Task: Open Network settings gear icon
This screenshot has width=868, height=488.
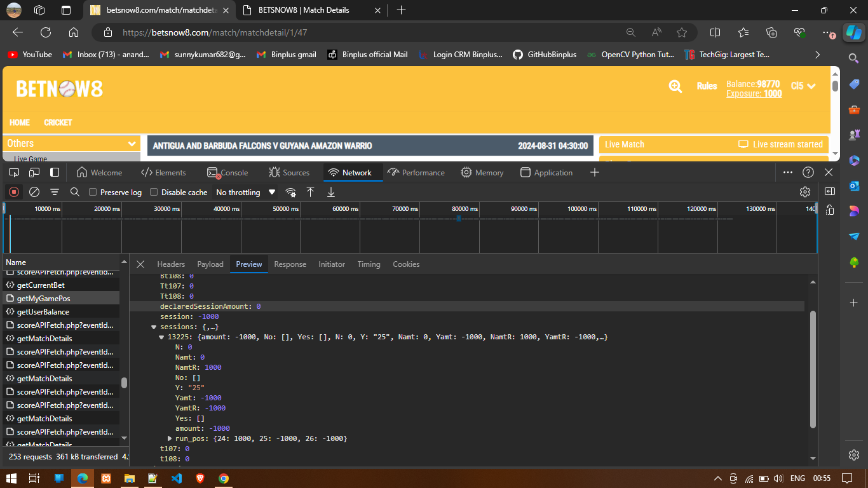Action: coord(805,192)
